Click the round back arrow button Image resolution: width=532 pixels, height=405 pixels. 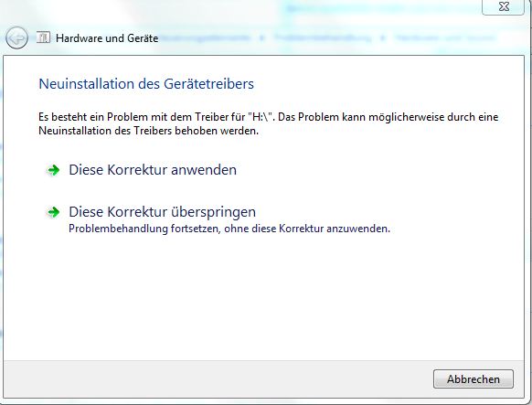[16, 38]
